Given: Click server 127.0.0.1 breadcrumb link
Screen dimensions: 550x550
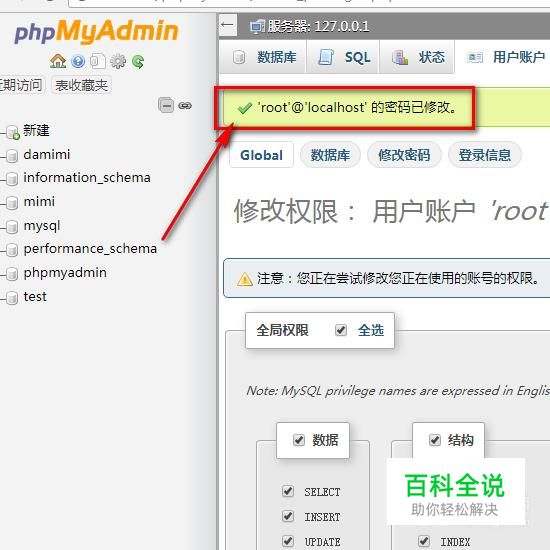Looking at the screenshot, I should tap(318, 26).
